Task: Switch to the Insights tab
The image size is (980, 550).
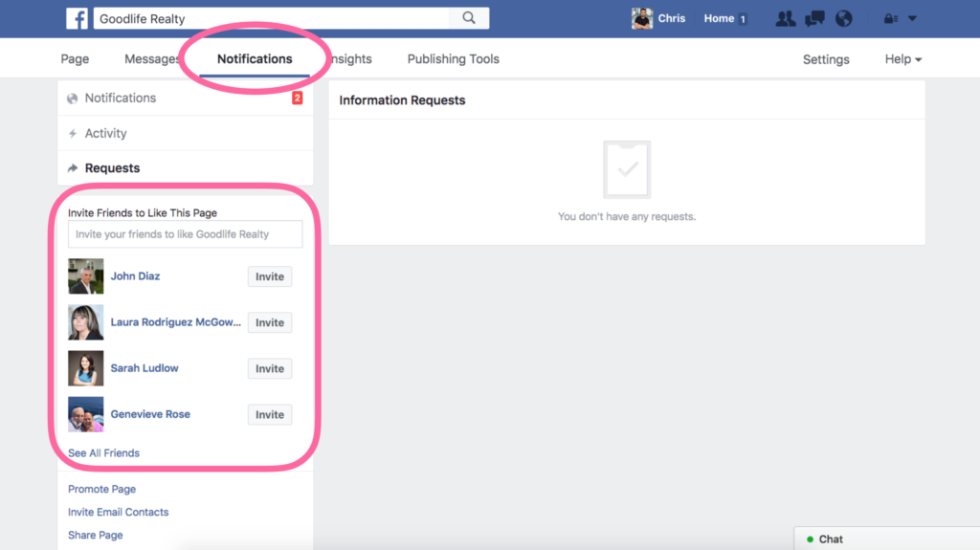Action: pyautogui.click(x=351, y=58)
